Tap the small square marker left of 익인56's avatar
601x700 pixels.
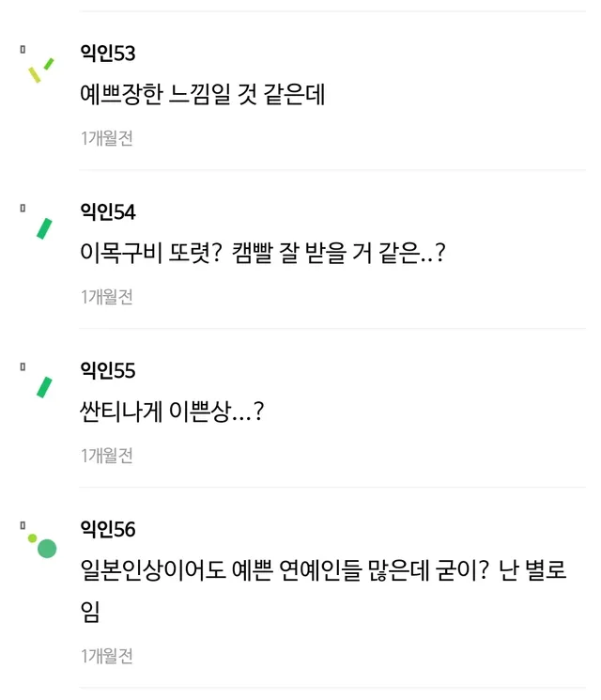(x=23, y=525)
